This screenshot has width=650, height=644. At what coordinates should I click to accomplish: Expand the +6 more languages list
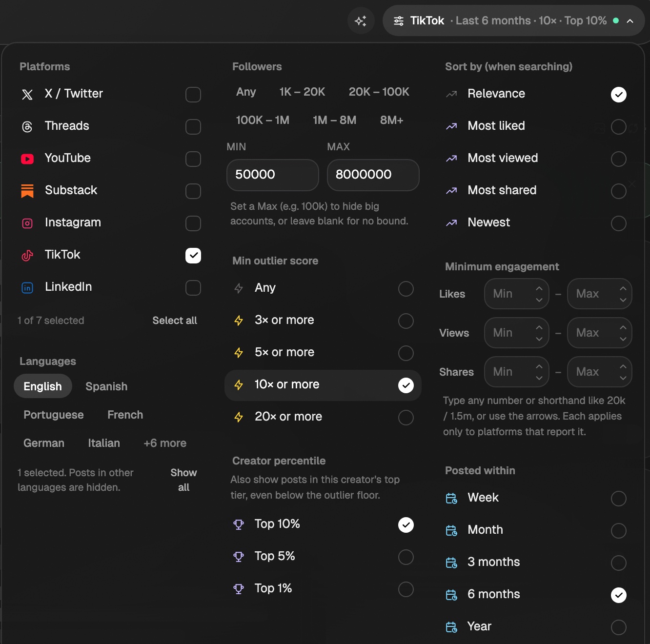165,443
